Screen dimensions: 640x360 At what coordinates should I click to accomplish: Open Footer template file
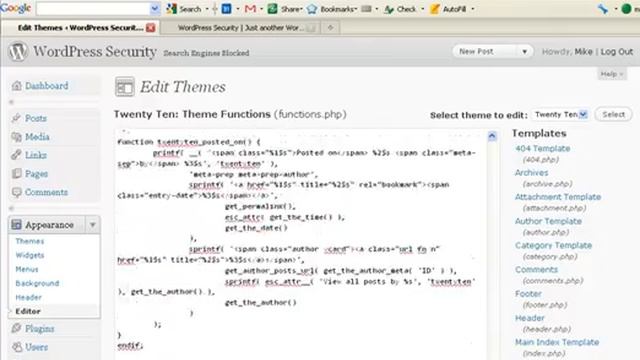528,294
